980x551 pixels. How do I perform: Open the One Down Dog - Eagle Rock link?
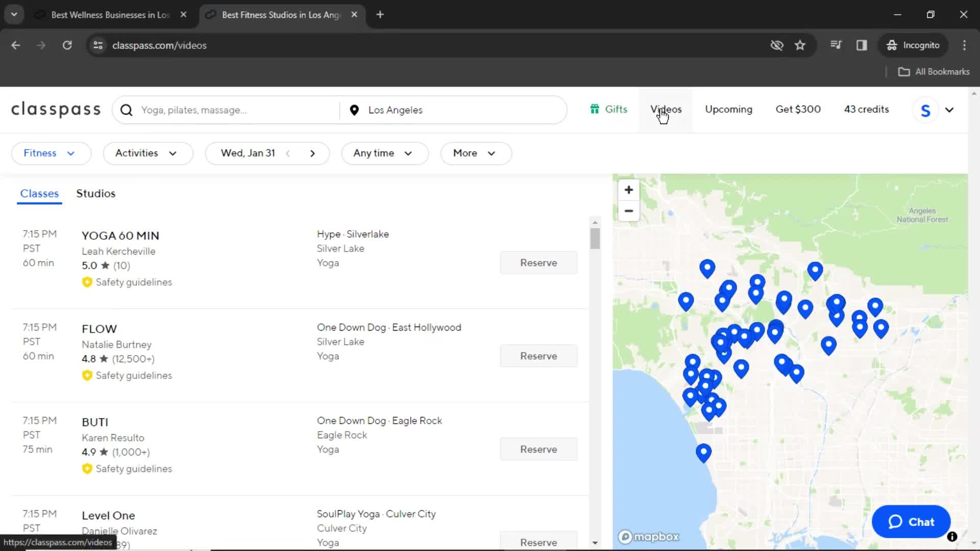(x=379, y=421)
